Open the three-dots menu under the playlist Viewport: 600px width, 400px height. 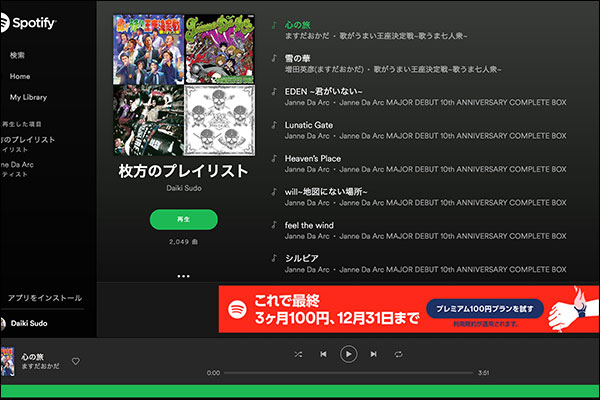(183, 275)
